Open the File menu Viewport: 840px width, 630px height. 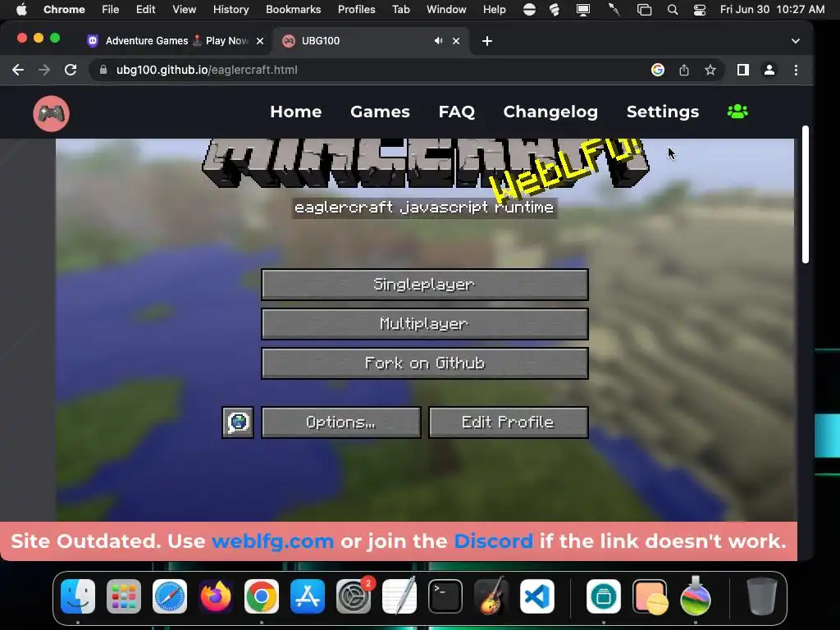(111, 10)
